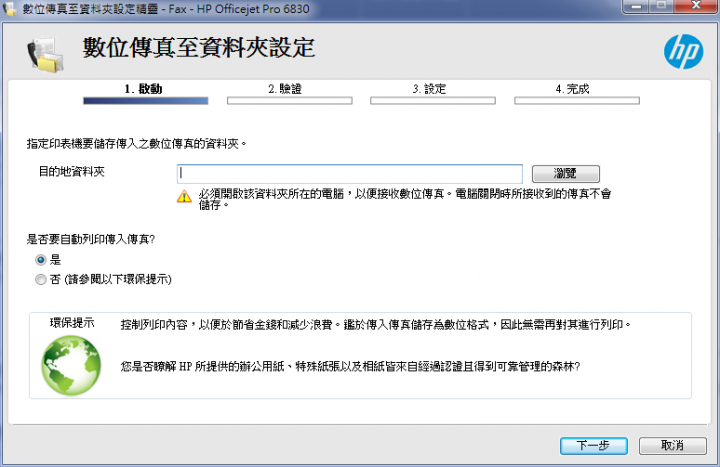Click the sentence 指定印表機要儲存傳入之數位傳真的資料夾
The image size is (720, 467).
(137, 144)
